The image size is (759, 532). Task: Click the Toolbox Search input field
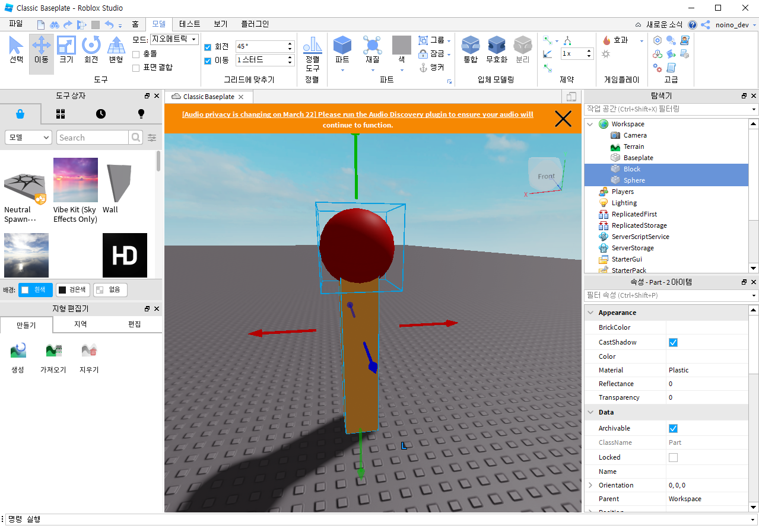coord(93,138)
